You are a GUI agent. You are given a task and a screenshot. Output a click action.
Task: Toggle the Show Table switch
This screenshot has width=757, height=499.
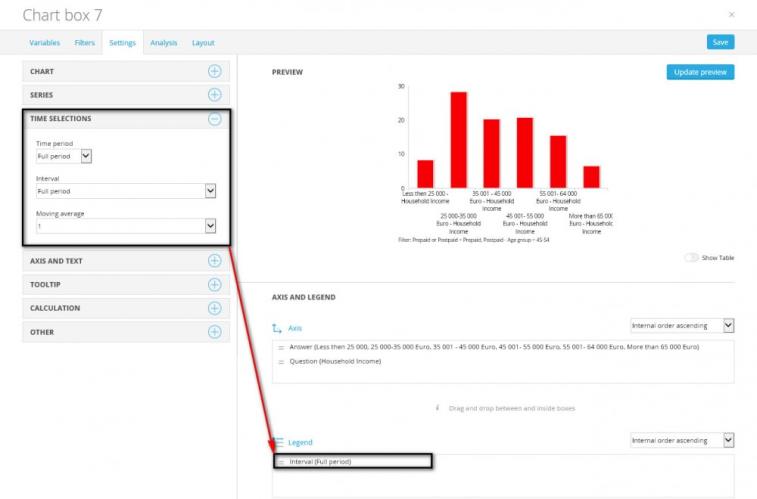(691, 258)
